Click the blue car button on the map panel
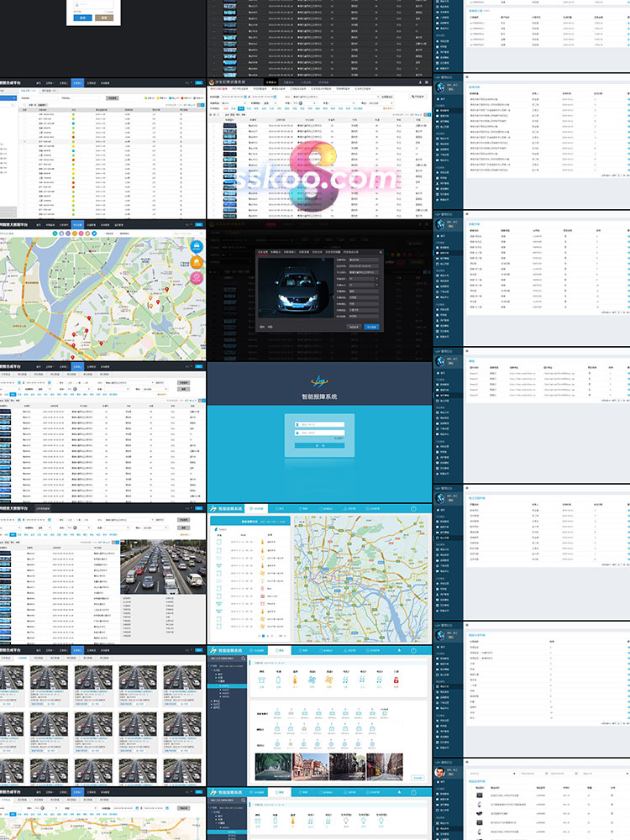Image resolution: width=630 pixels, height=840 pixels. [x=197, y=246]
